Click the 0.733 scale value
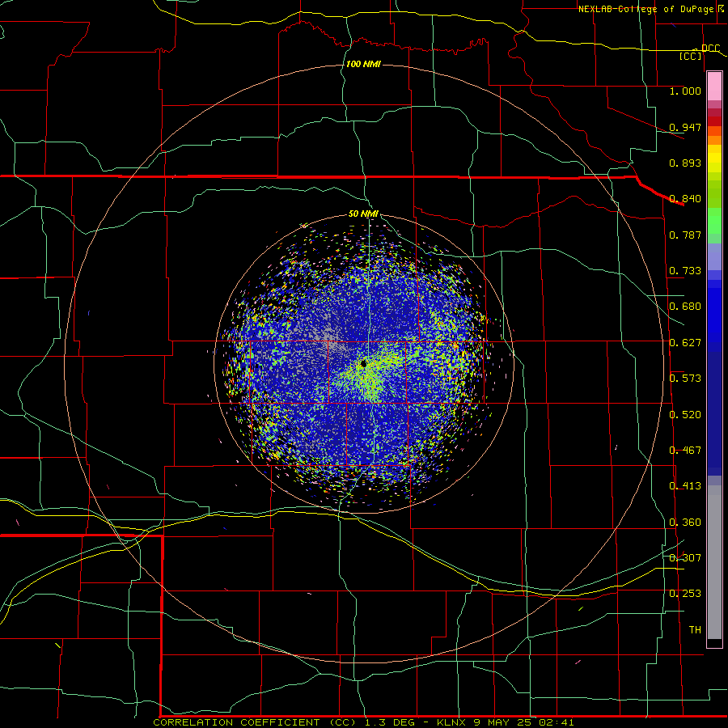 pos(685,271)
